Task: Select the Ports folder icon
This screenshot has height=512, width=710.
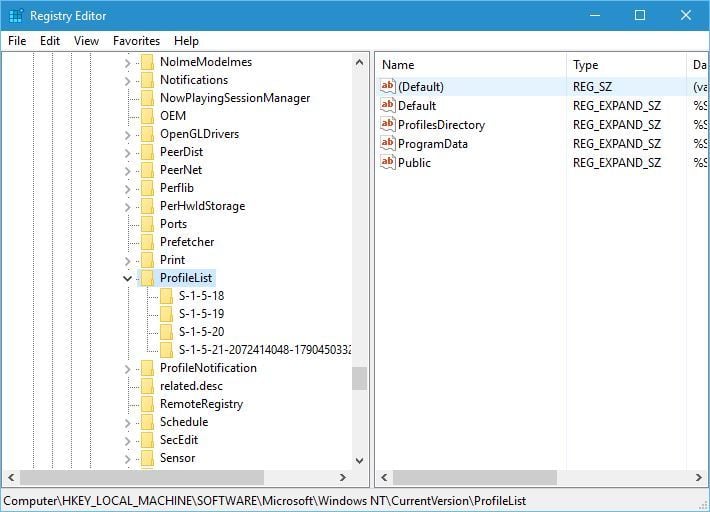Action: pos(147,224)
